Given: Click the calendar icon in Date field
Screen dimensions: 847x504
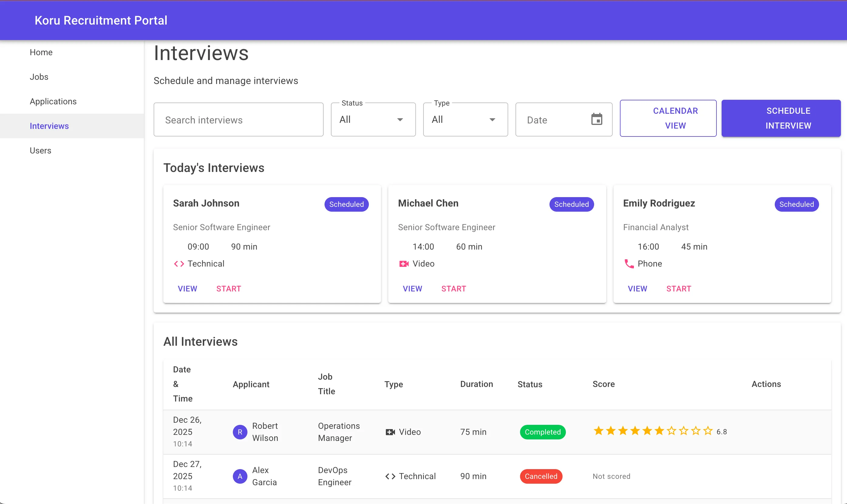Looking at the screenshot, I should [597, 119].
